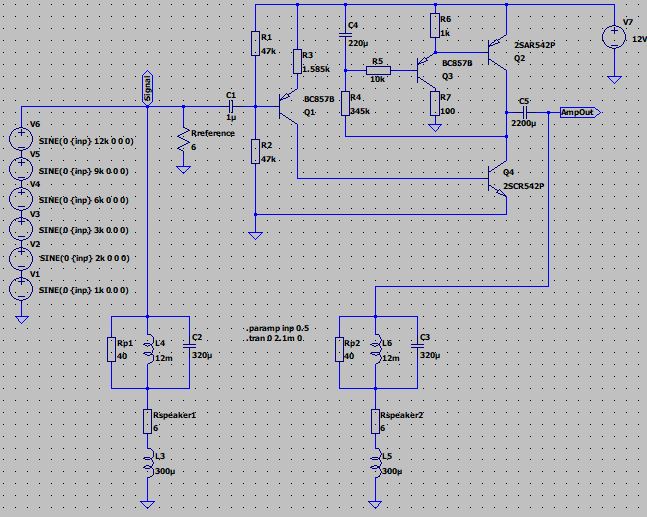Select capacitor C4 220µ symbol

tap(345, 35)
